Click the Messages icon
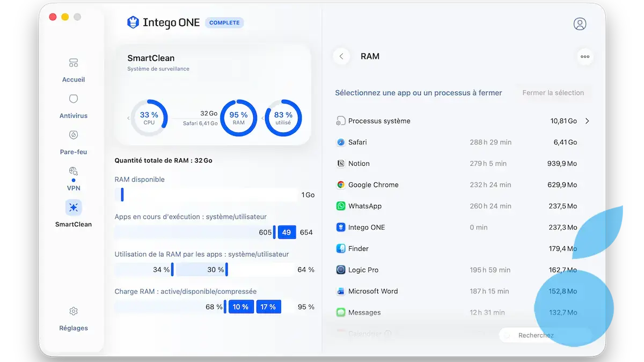 (x=340, y=312)
